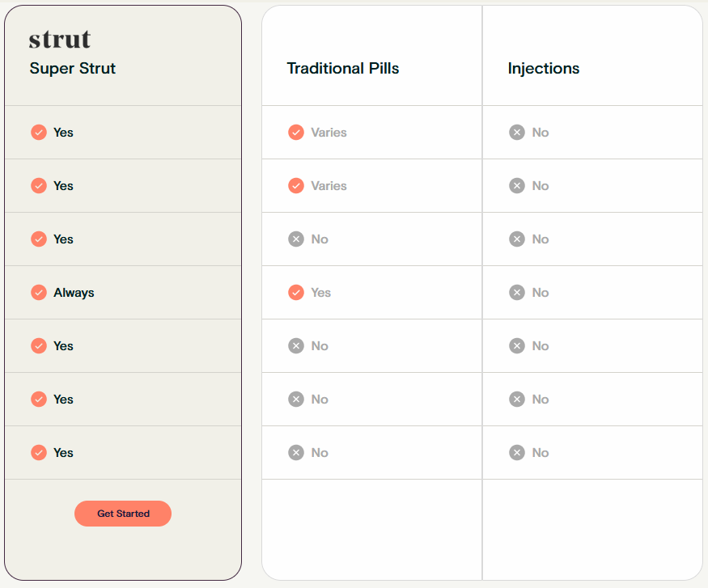Click Super Strut Yes text in top row
The width and height of the screenshot is (708, 588).
[63, 132]
